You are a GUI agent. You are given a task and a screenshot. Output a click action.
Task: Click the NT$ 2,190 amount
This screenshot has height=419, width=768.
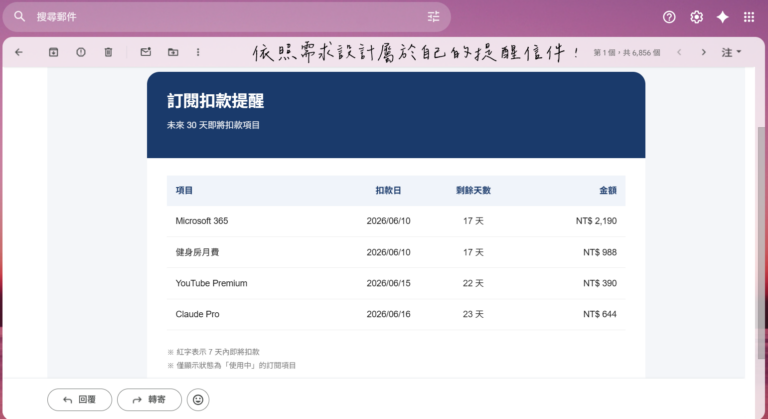pyautogui.click(x=596, y=221)
